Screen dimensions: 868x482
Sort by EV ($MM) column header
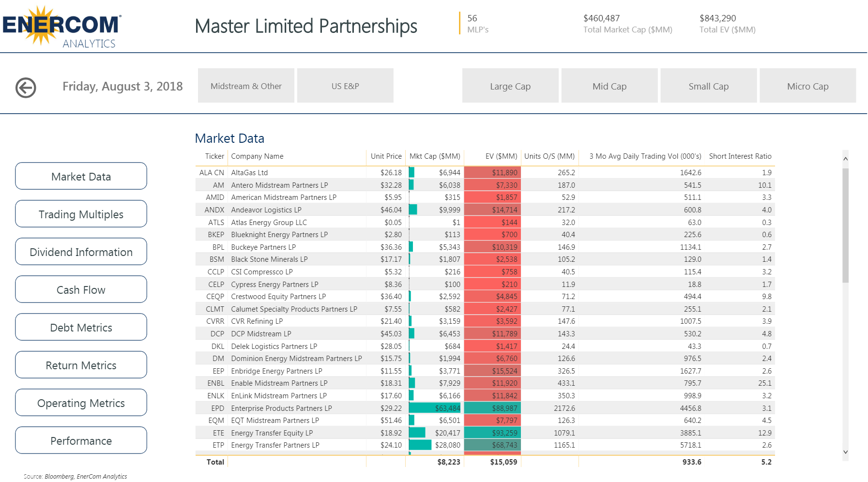(501, 156)
